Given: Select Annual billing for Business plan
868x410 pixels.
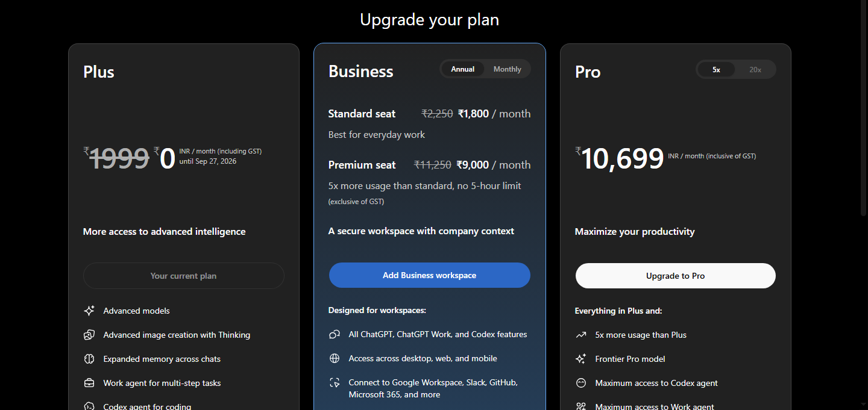Looking at the screenshot, I should (x=463, y=69).
